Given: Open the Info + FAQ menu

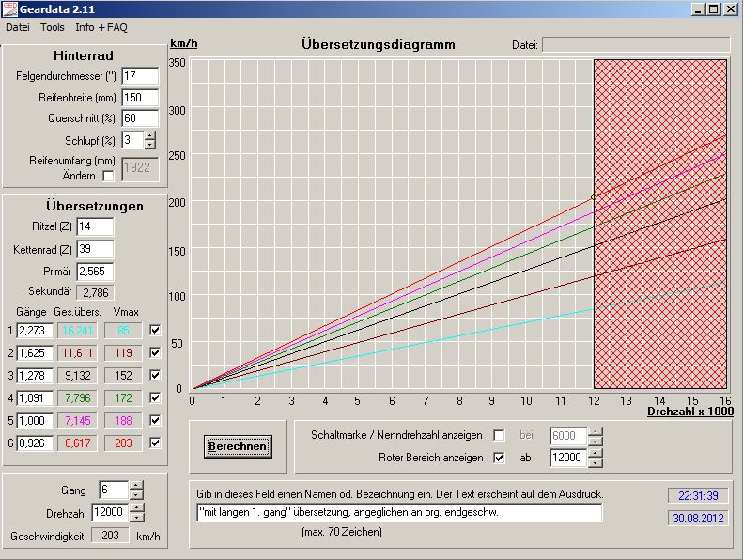Looking at the screenshot, I should (101, 27).
